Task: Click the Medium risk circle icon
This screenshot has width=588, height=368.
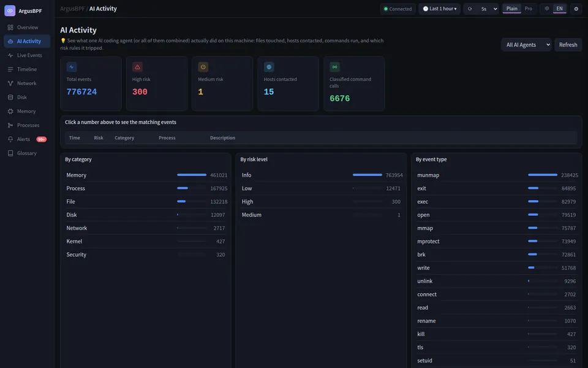Action: [203, 67]
